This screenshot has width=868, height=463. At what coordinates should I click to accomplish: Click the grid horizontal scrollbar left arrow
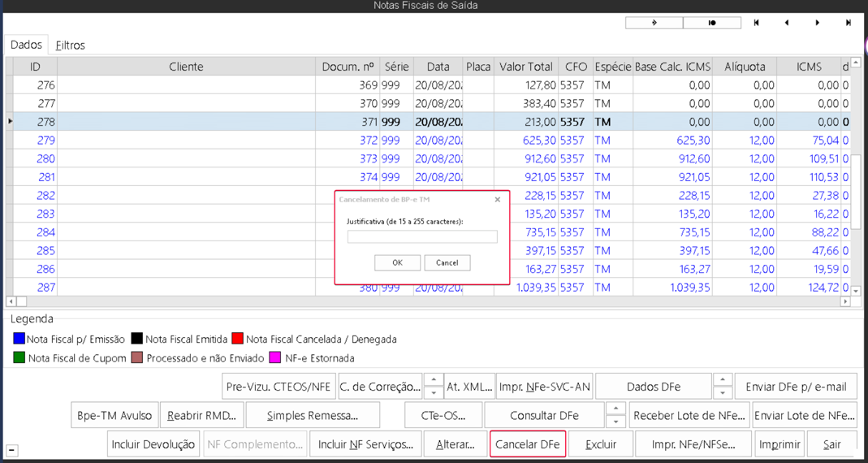pos(11,301)
